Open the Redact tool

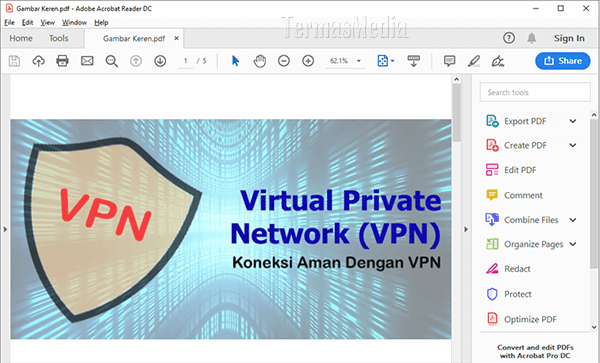[x=517, y=269]
